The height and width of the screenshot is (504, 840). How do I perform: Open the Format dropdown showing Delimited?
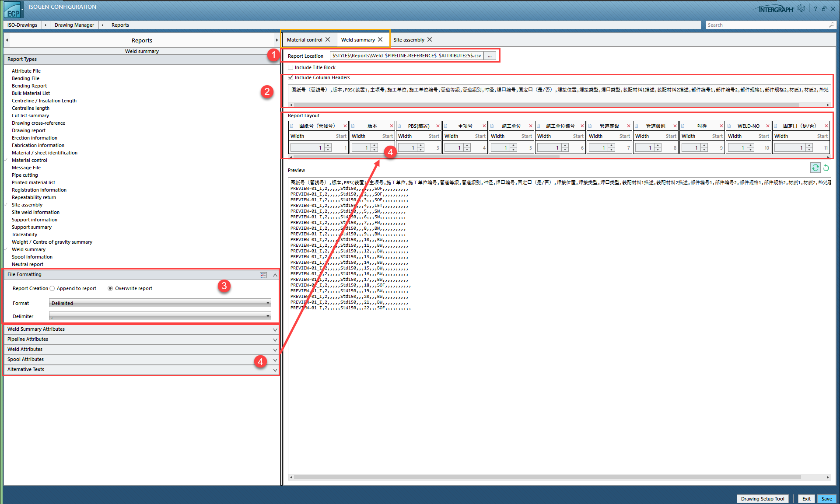coord(160,303)
